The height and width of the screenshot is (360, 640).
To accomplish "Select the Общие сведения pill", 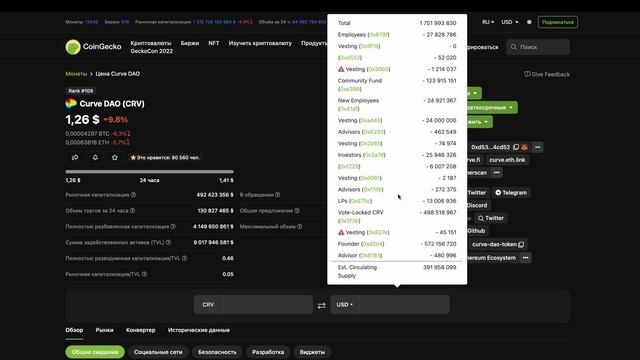I will 95,352.
